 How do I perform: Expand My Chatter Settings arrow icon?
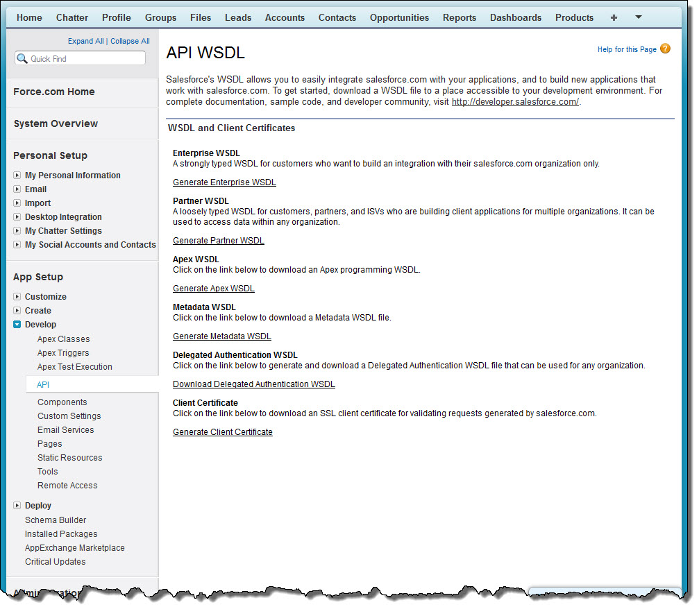pos(17,230)
